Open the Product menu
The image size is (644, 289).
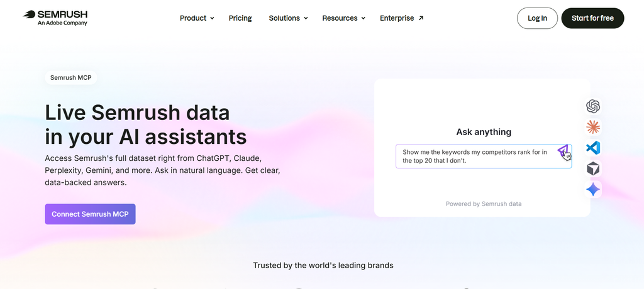[197, 18]
